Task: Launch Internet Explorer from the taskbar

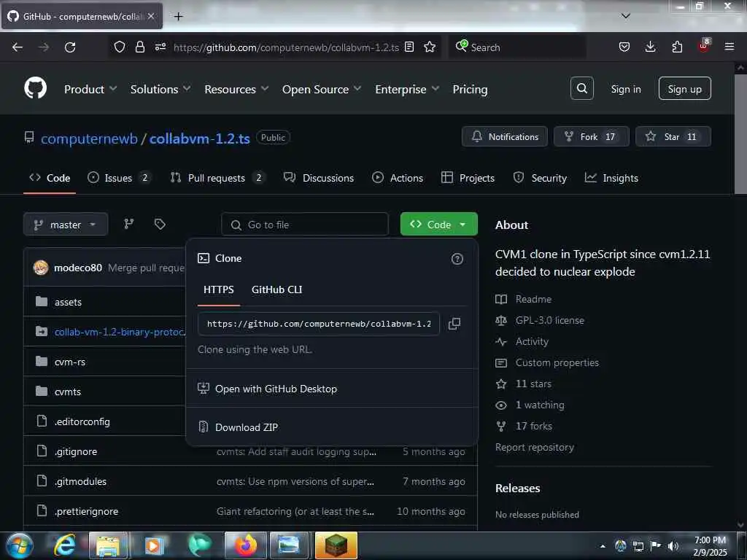Action: pyautogui.click(x=64, y=545)
